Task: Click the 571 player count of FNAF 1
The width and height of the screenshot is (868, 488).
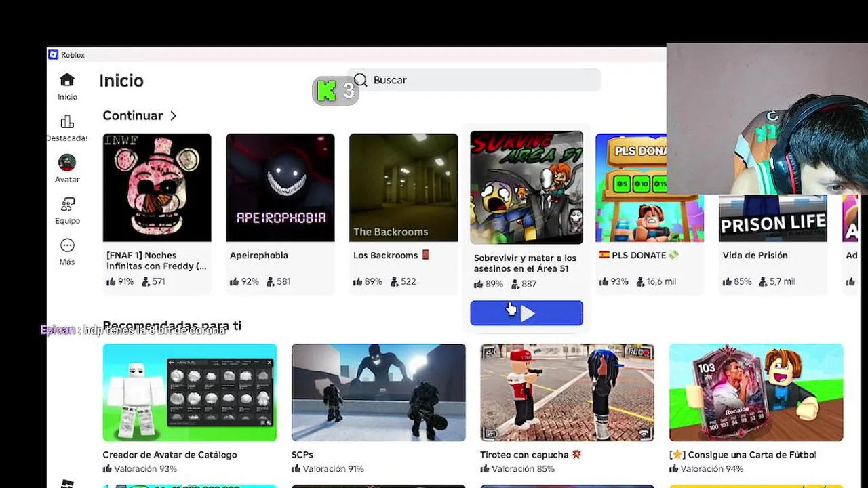Action: [x=153, y=281]
